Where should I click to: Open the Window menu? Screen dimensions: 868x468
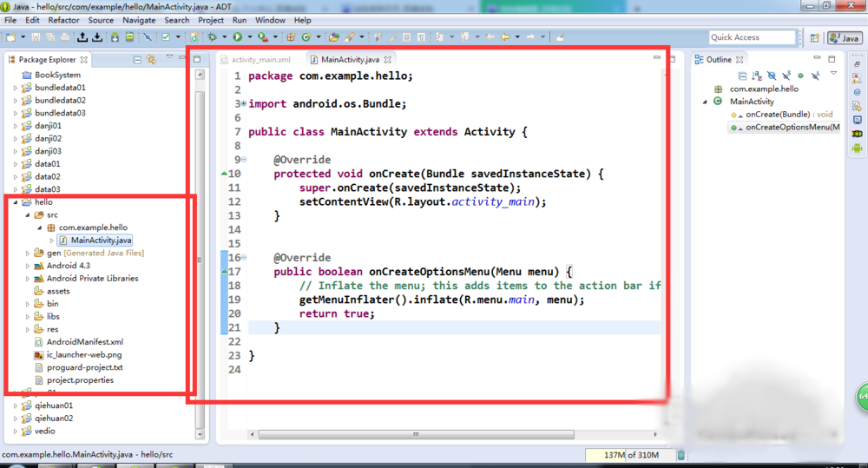pos(270,20)
